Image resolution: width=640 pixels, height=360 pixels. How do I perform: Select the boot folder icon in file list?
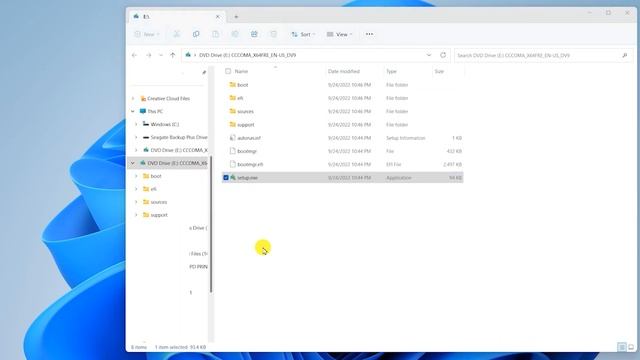pos(232,84)
